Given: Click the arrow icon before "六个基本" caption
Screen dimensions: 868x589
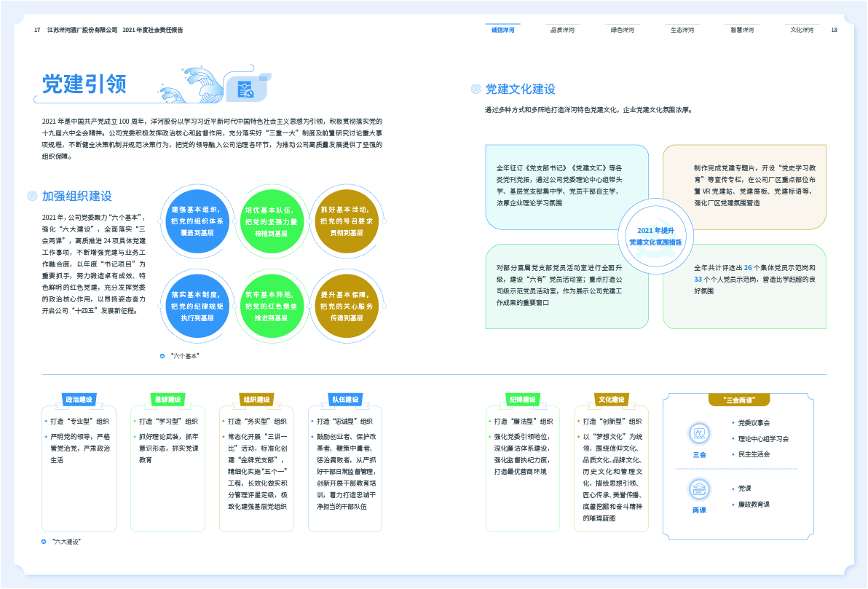Looking at the screenshot, I should tap(162, 356).
